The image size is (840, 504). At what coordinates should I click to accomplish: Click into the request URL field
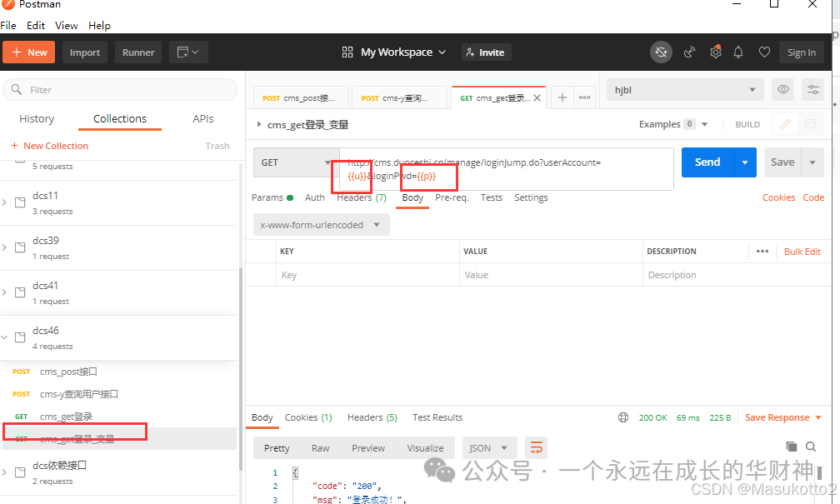(x=507, y=169)
